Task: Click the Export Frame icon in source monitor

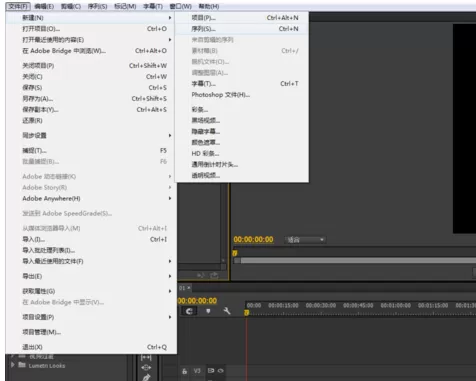Action: pyautogui.click(x=214, y=275)
